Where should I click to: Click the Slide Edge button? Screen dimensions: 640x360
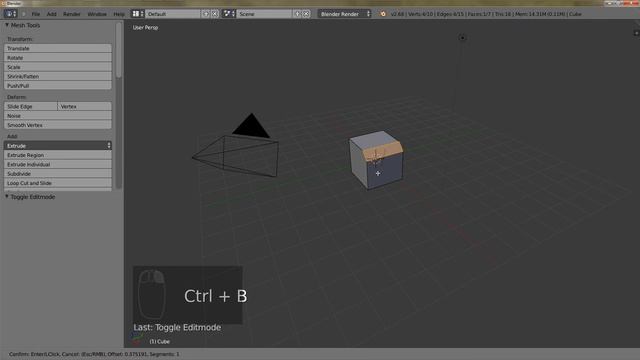pos(31,106)
